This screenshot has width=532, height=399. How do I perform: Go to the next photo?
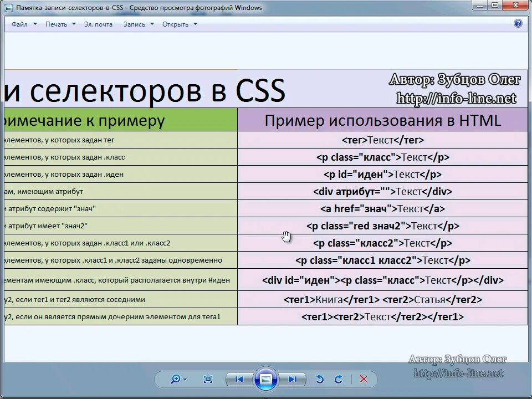(x=292, y=379)
